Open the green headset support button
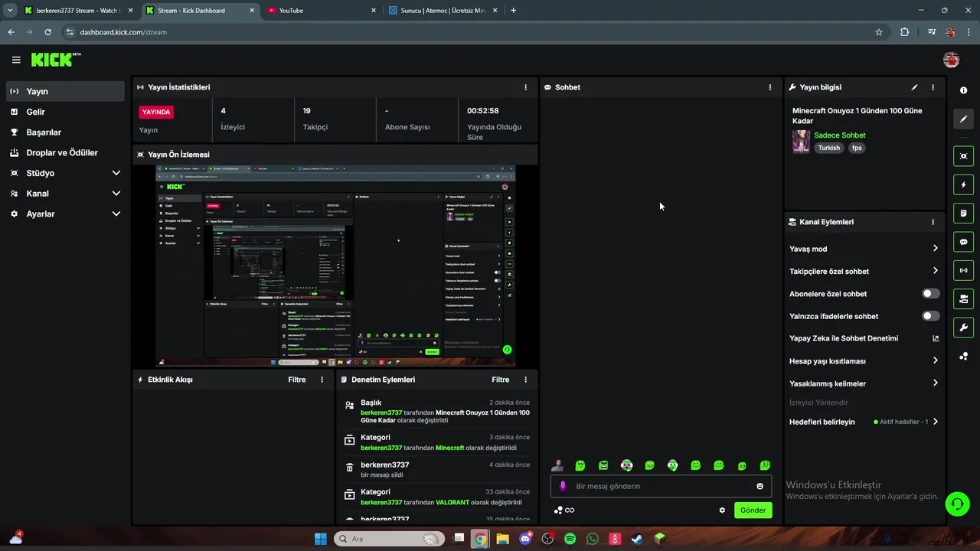This screenshot has height=551, width=980. 957,504
